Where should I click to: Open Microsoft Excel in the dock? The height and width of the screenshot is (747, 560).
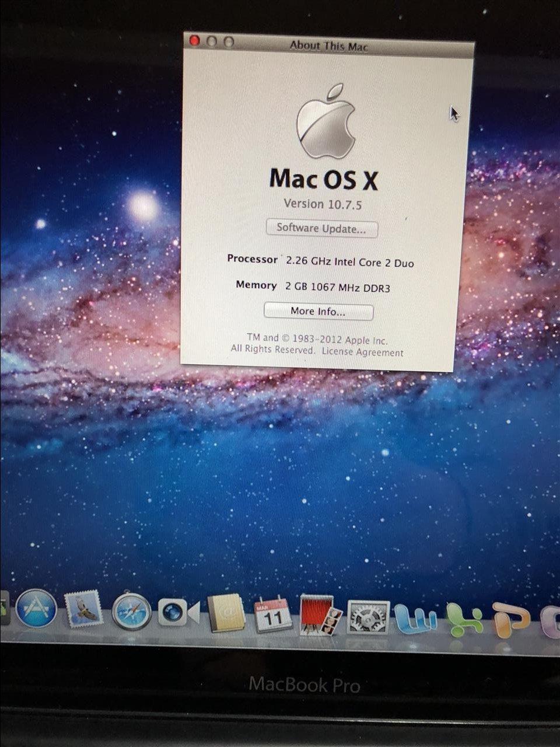(465, 619)
